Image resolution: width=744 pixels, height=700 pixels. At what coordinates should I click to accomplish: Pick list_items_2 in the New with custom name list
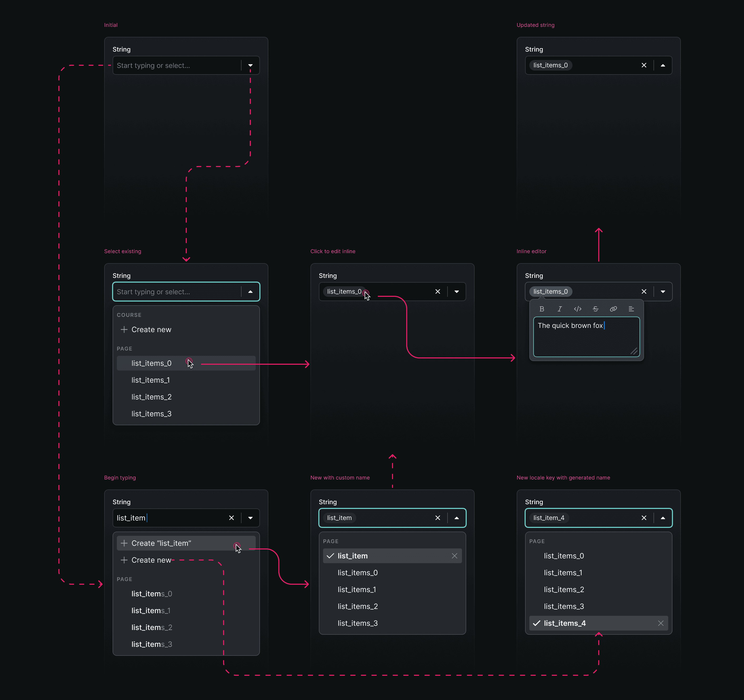pyautogui.click(x=392, y=606)
